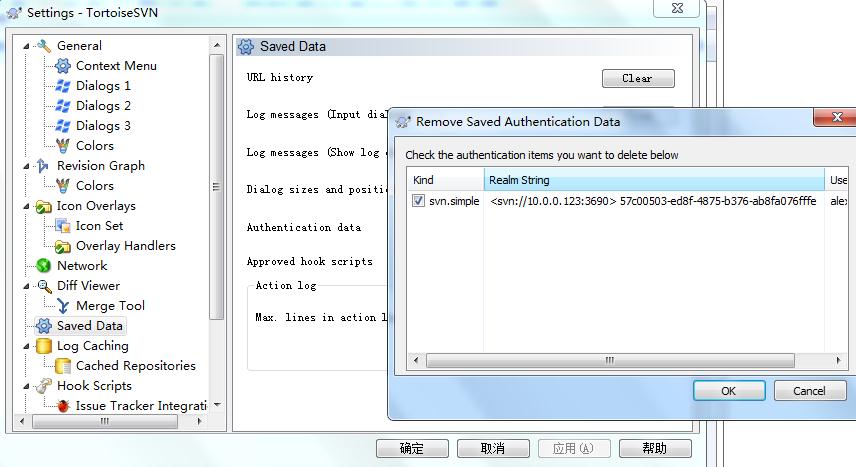The image size is (856, 467).
Task: Click the Icon Overlays folder icon
Action: [44, 206]
